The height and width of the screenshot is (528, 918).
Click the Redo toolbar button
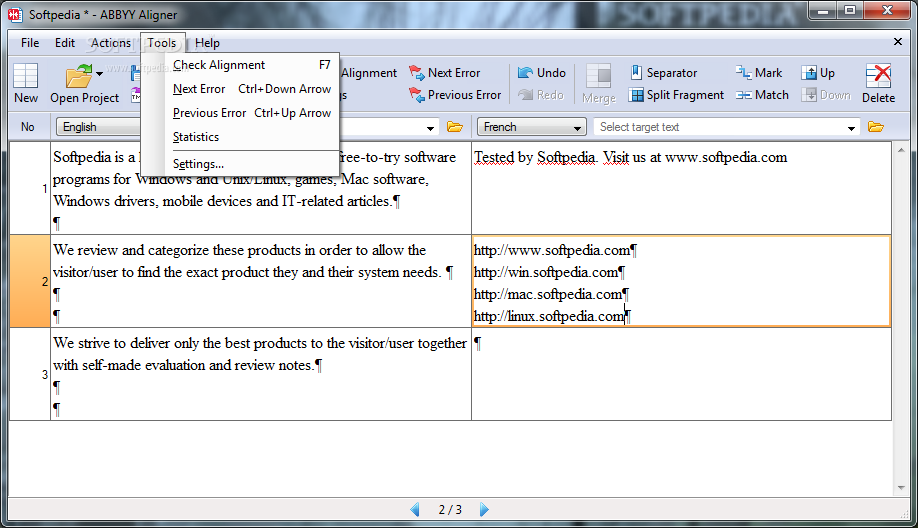(541, 95)
